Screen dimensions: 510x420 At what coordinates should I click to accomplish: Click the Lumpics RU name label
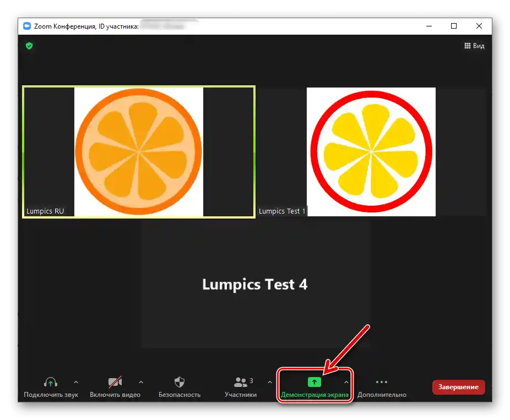tap(45, 211)
